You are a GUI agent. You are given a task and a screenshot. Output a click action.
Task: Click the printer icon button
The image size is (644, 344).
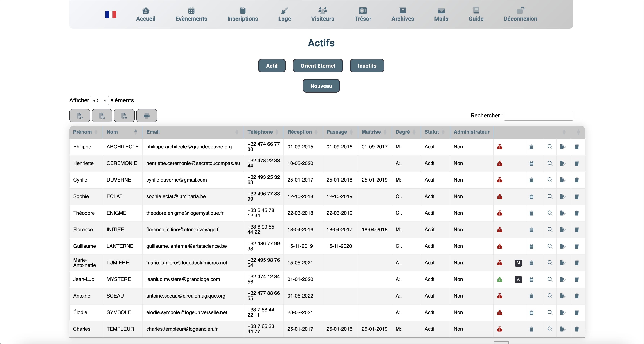click(x=147, y=116)
